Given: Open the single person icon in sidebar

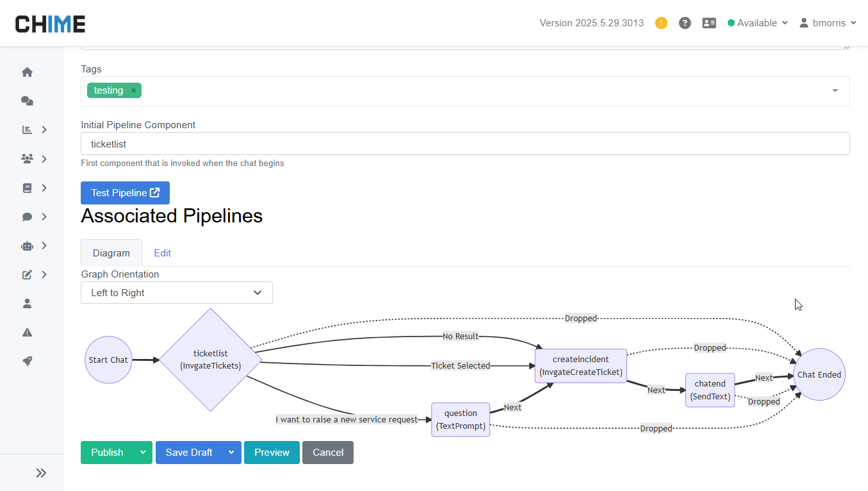Looking at the screenshot, I should click(x=27, y=303).
